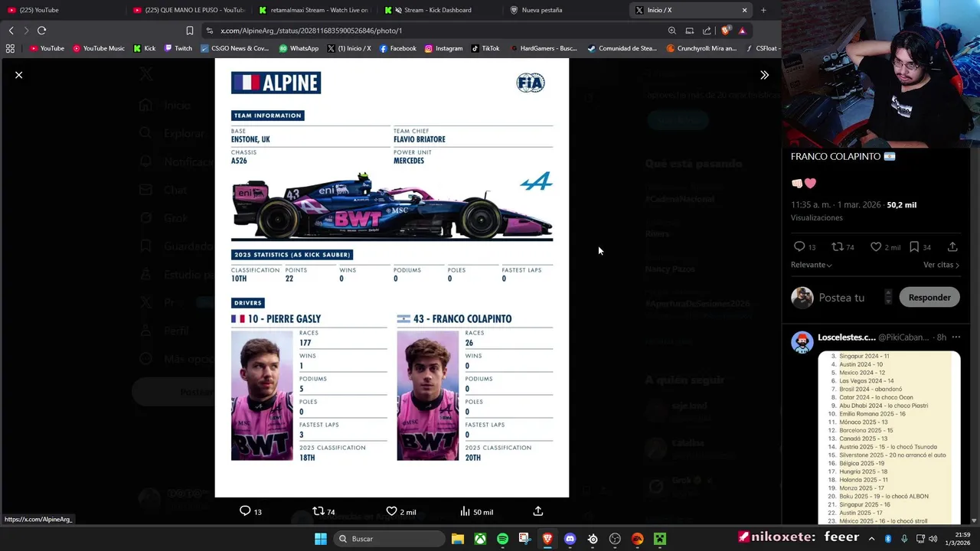Click the taskbar Buscar search box
Viewport: 980px width, 551px height.
390,539
